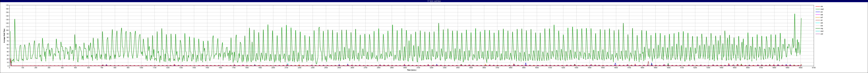Select the sdf legend entry

819,17
